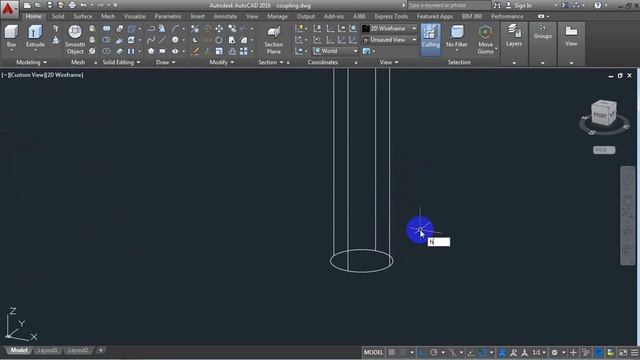Click the dynamic input box showing N
The width and height of the screenshot is (640, 360).
pyautogui.click(x=439, y=242)
